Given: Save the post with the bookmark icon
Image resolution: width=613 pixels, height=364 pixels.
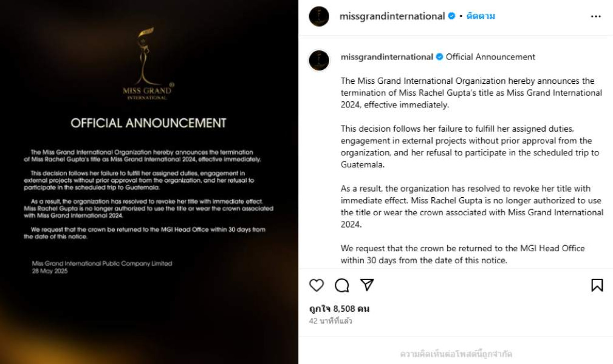Looking at the screenshot, I should coord(597,285).
